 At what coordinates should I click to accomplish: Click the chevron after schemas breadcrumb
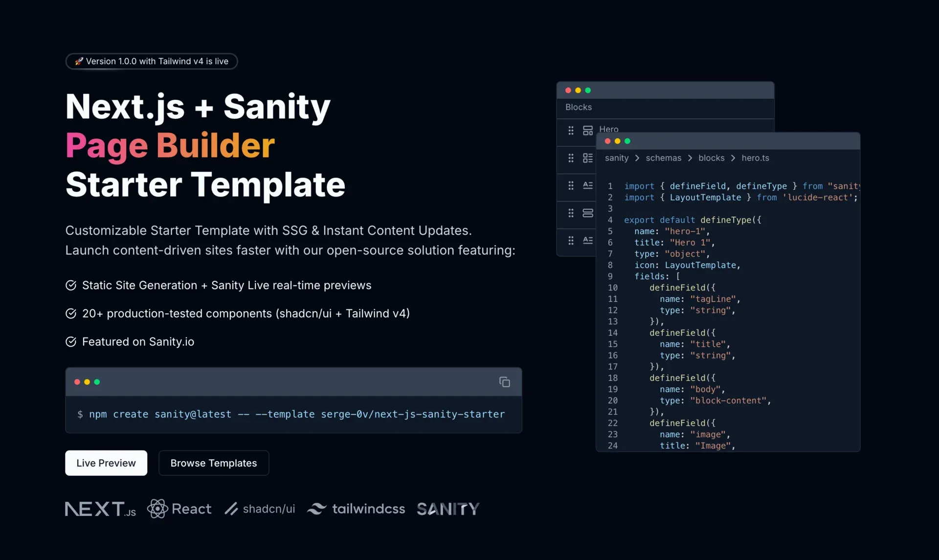pyautogui.click(x=690, y=158)
